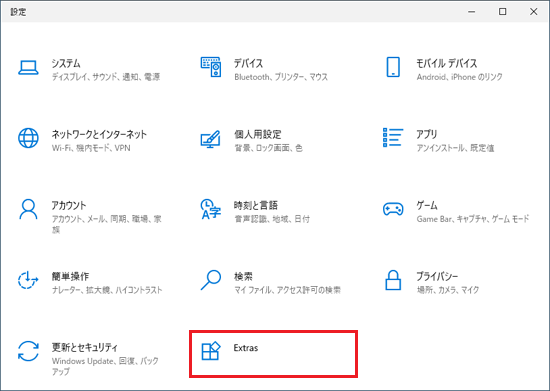Click the ディスプレイ、サウンド、通知、電源 description

pos(106,77)
